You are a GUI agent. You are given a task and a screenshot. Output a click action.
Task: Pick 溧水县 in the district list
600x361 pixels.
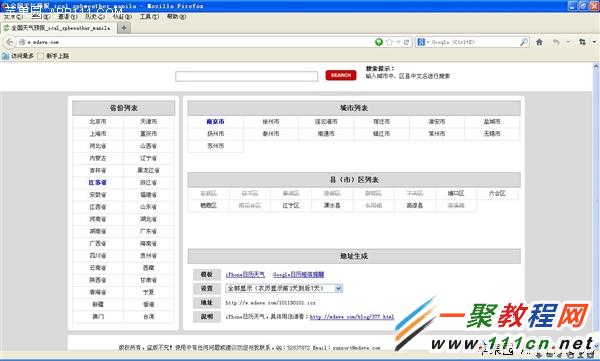point(332,206)
